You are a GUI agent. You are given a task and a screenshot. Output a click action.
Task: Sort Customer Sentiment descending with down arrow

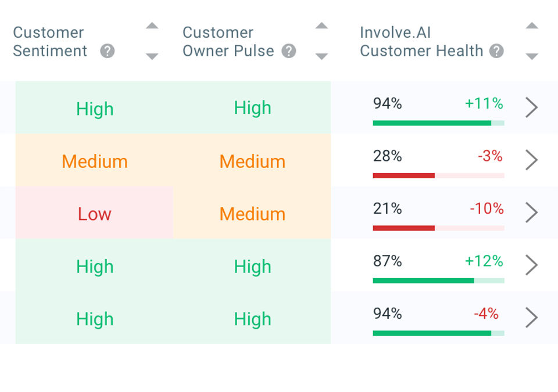152,56
